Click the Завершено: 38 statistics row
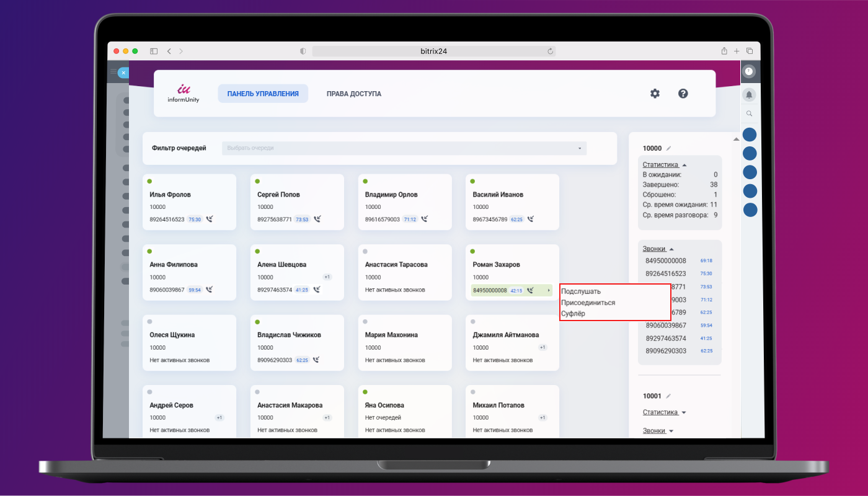This screenshot has width=868, height=496. click(x=680, y=185)
